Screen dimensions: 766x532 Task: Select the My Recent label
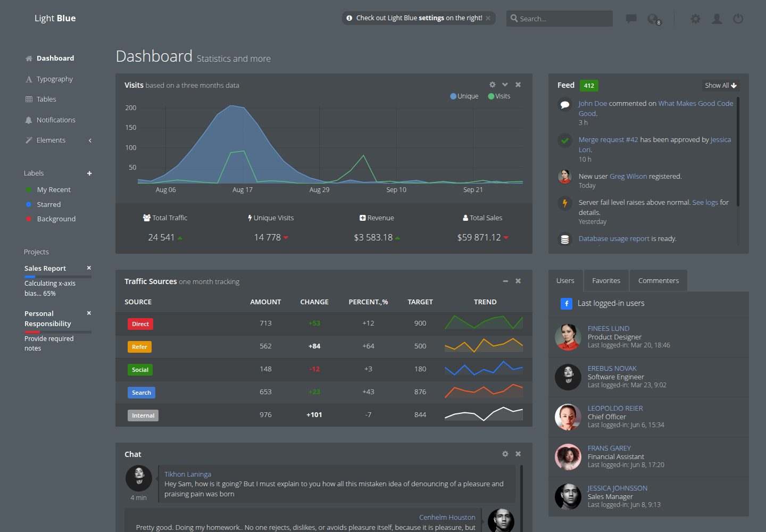tap(54, 190)
